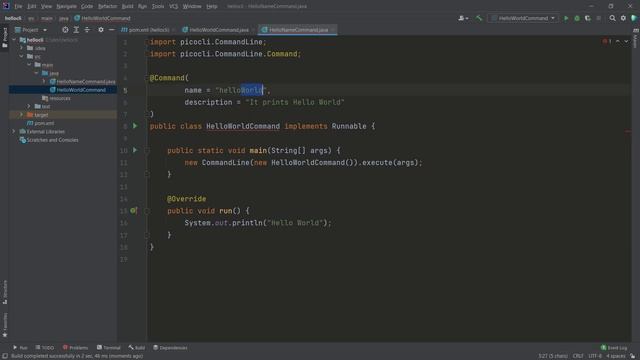Click Select Opened File target icon
This screenshot has width=640, height=360.
pyautogui.click(x=65, y=30)
